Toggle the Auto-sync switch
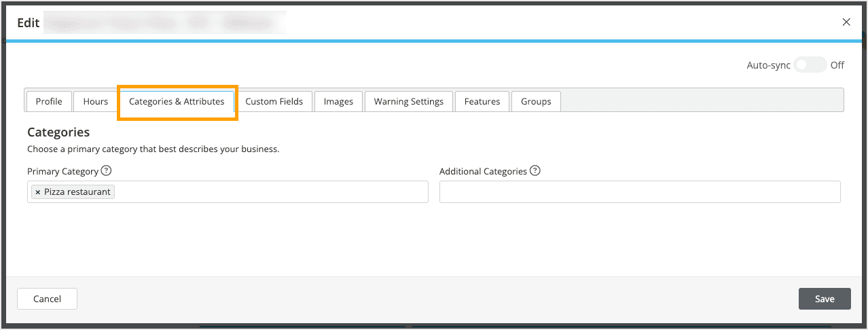Image resolution: width=868 pixels, height=330 pixels. [x=810, y=65]
